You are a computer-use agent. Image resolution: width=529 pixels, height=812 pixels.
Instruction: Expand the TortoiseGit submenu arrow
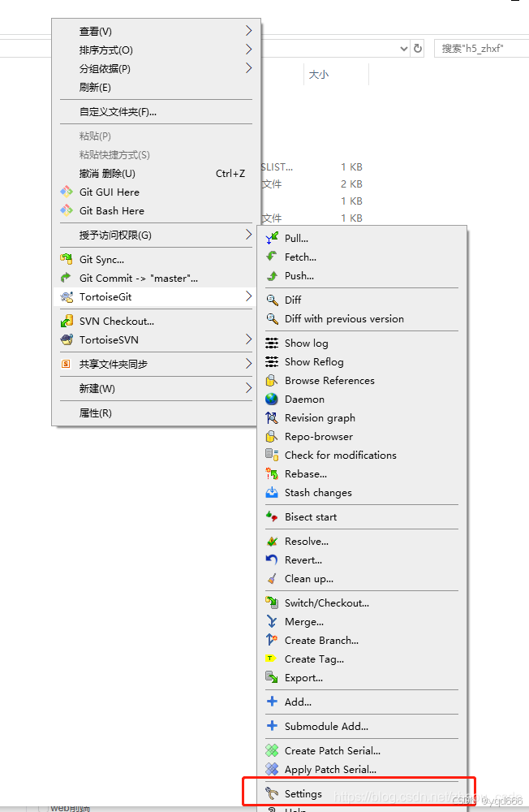(x=248, y=296)
